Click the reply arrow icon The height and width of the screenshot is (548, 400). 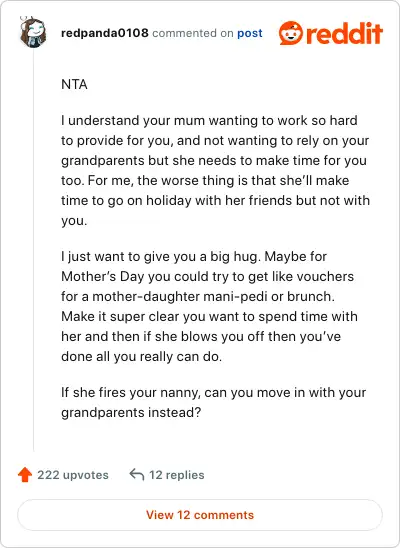(137, 475)
